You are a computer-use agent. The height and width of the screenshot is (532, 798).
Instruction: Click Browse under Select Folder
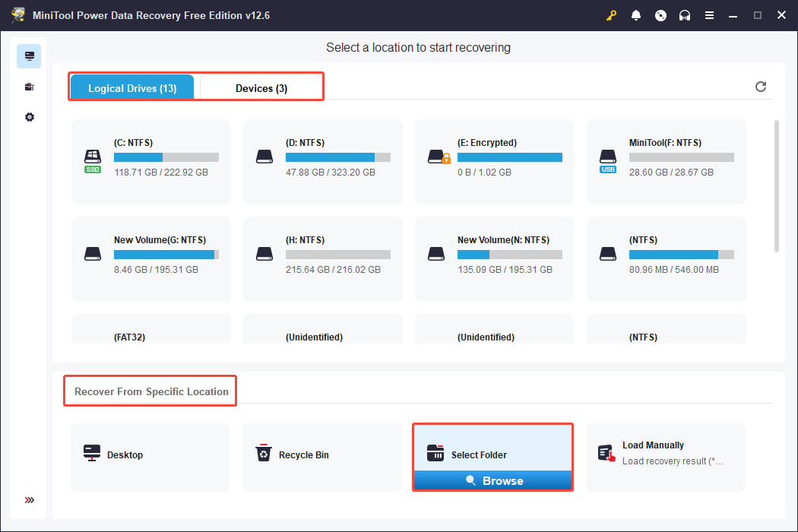(x=492, y=480)
